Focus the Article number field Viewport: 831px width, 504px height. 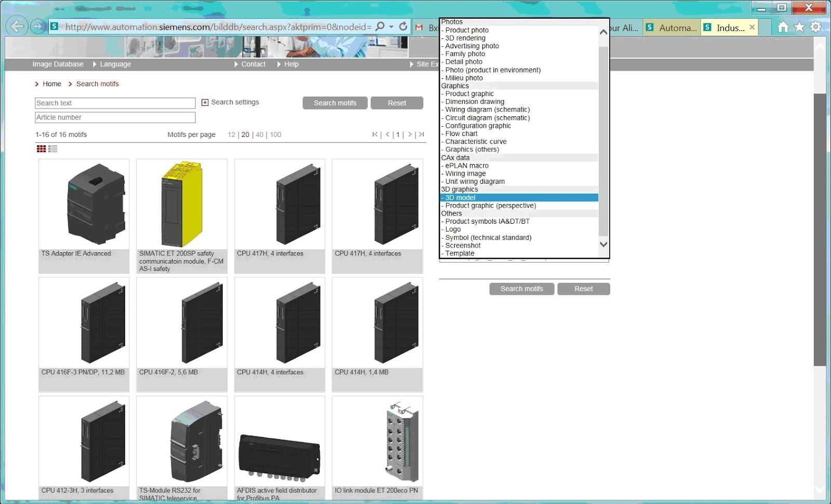(115, 118)
